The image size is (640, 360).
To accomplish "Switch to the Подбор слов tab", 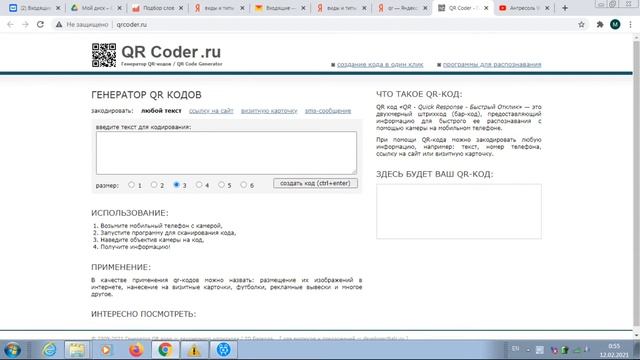I will tap(157, 8).
